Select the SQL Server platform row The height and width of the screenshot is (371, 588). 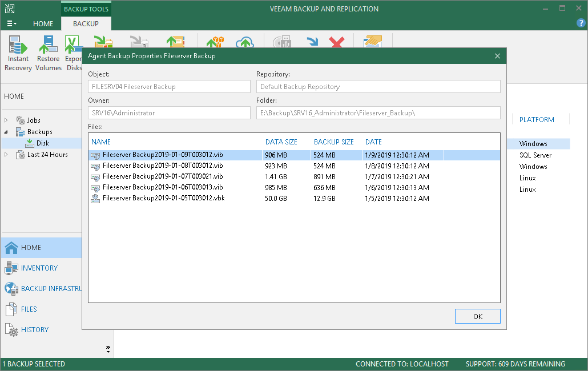(x=535, y=155)
